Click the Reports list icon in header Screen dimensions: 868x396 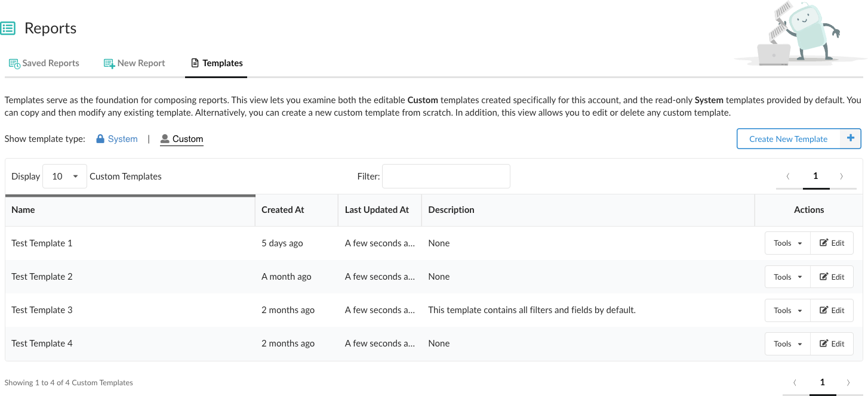(x=8, y=28)
